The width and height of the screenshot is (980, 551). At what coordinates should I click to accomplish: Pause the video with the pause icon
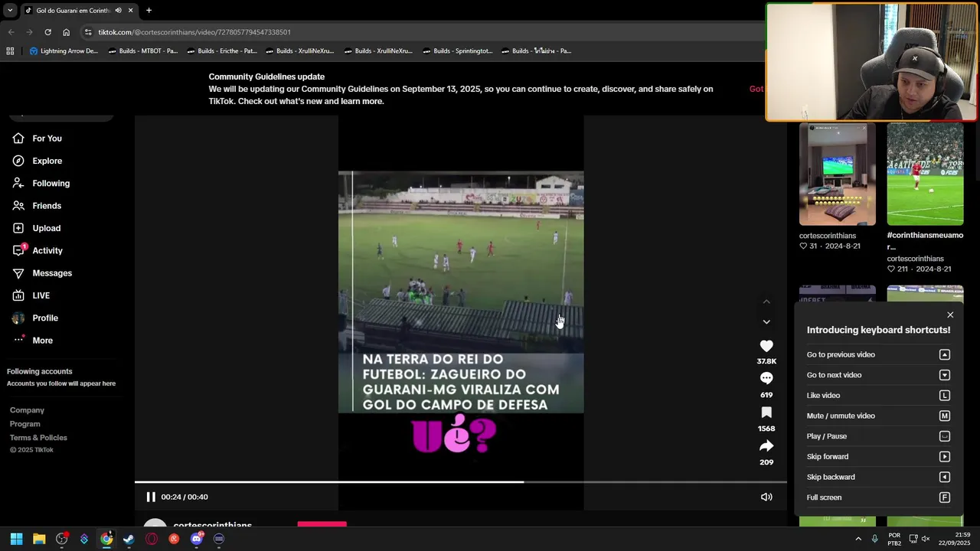pos(151,497)
